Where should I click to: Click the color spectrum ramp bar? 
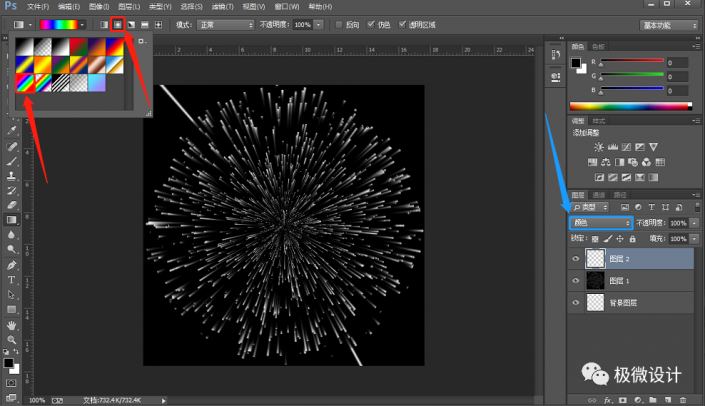click(x=629, y=105)
